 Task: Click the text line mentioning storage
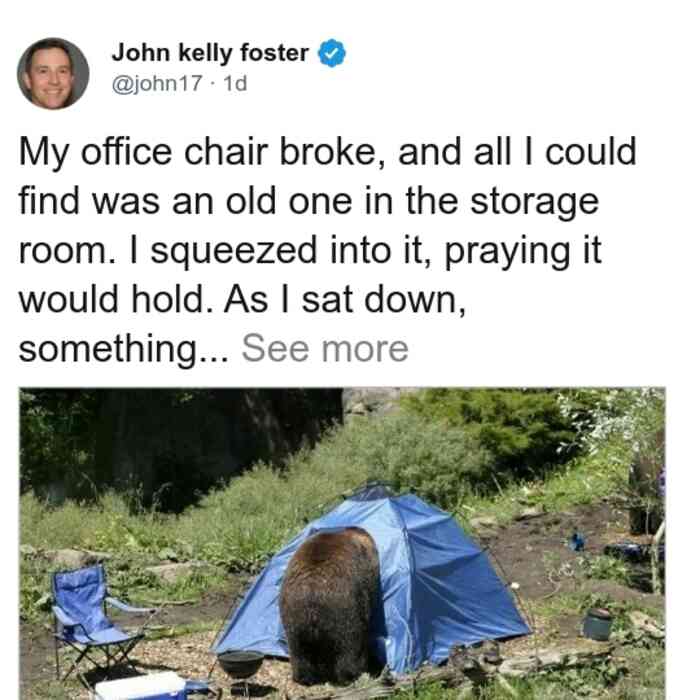click(x=308, y=202)
